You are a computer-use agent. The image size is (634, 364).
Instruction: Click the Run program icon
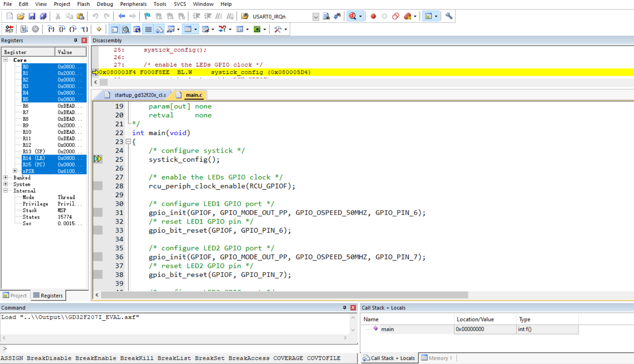click(x=24, y=29)
